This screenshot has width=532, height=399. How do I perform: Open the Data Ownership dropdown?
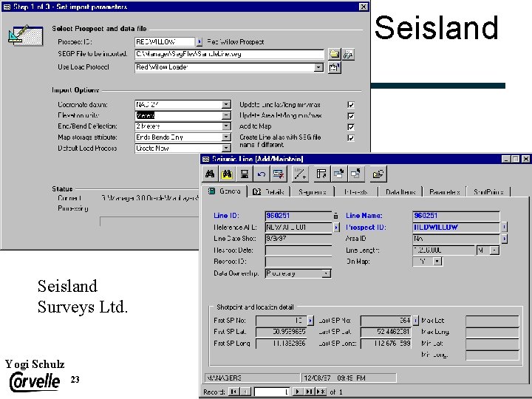[x=326, y=273]
